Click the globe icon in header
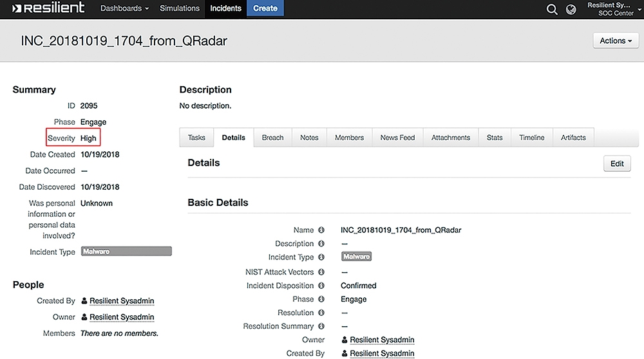644x359 pixels. tap(571, 9)
